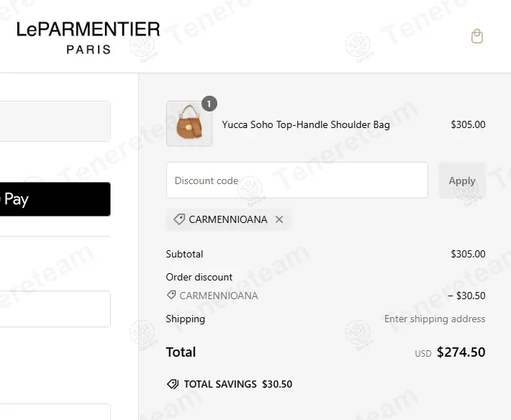The width and height of the screenshot is (511, 420).
Task: Click the Enter shipping address text
Action: (435, 319)
